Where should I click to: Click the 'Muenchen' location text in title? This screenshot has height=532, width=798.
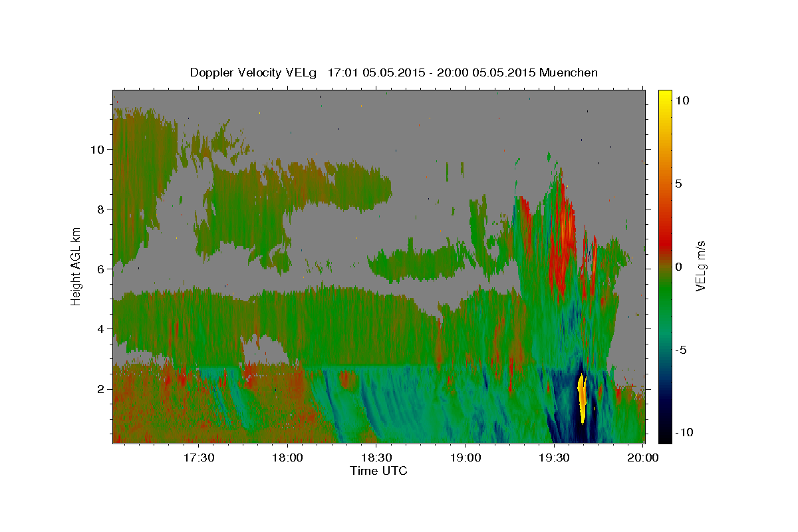(x=569, y=72)
